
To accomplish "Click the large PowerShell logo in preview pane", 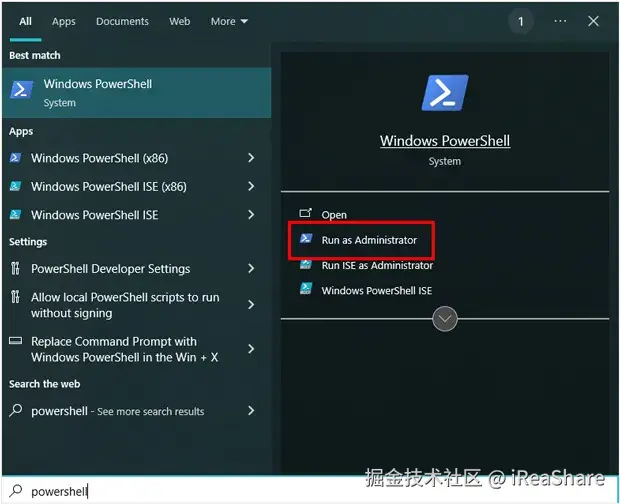I will tap(445, 92).
